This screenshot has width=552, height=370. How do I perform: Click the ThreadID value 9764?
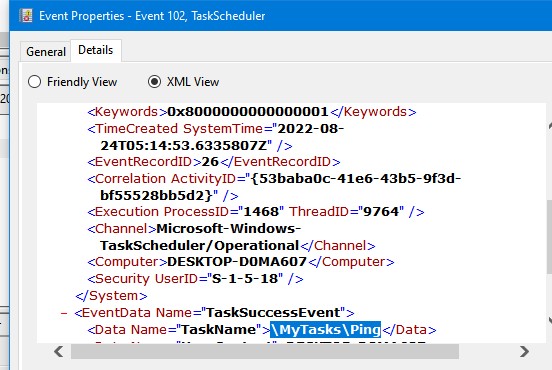[381, 212]
